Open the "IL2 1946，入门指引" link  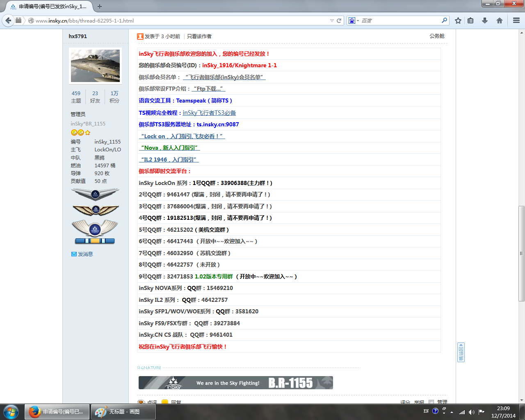point(169,160)
